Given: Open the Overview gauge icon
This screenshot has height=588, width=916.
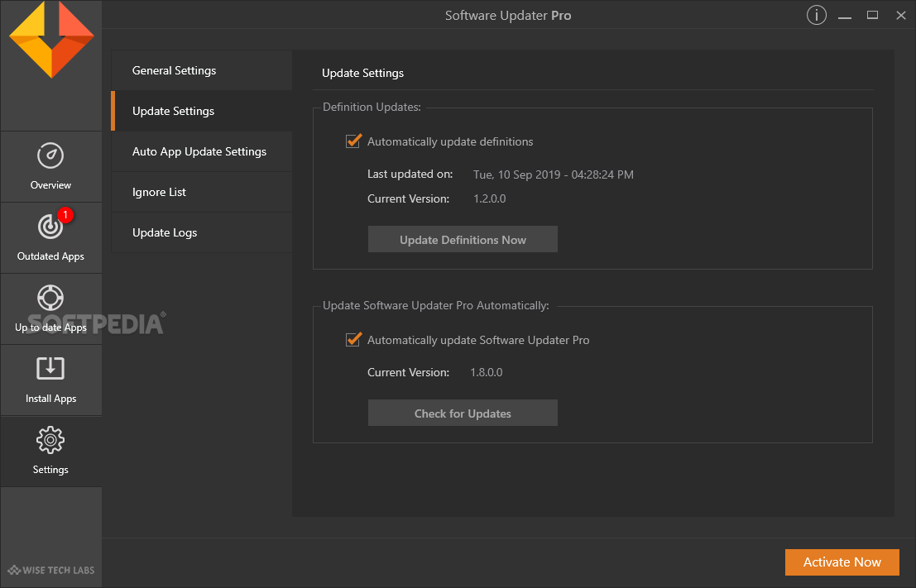Looking at the screenshot, I should [x=50, y=155].
